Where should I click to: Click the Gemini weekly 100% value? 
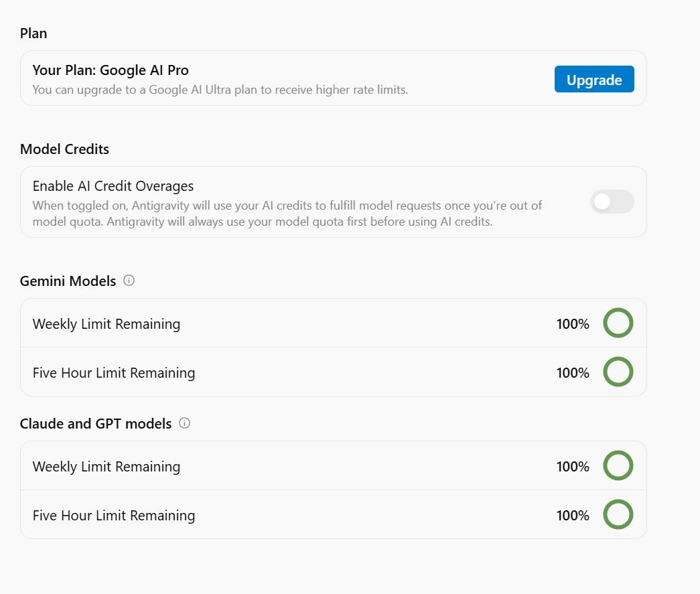(572, 323)
